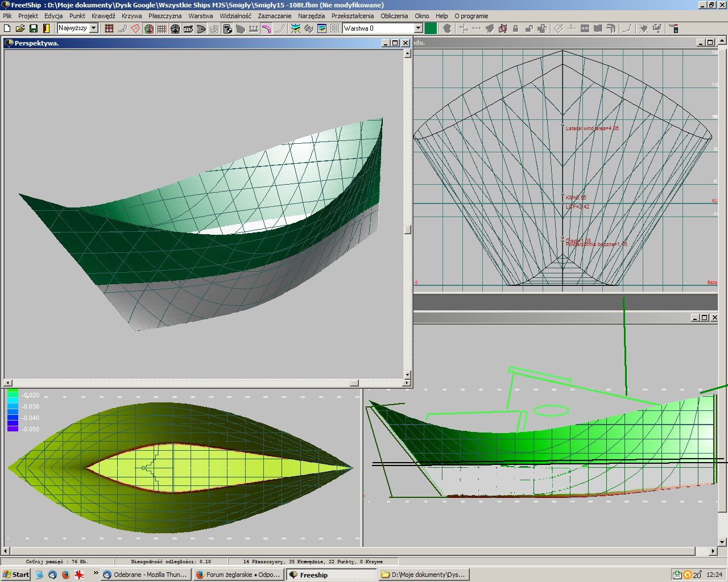Show hidden taskbar quick launch chevron
728x582 pixels.
coord(96,573)
